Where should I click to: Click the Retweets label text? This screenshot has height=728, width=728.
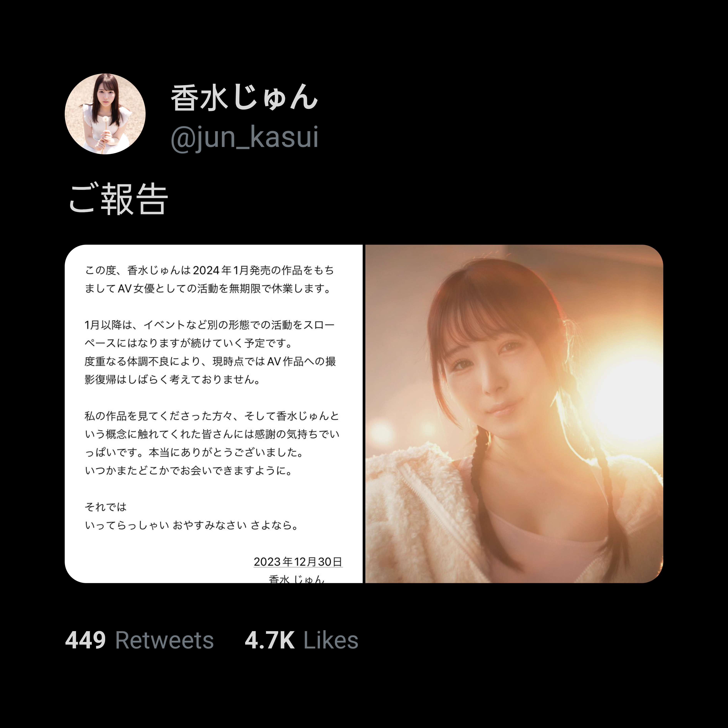[x=165, y=640]
